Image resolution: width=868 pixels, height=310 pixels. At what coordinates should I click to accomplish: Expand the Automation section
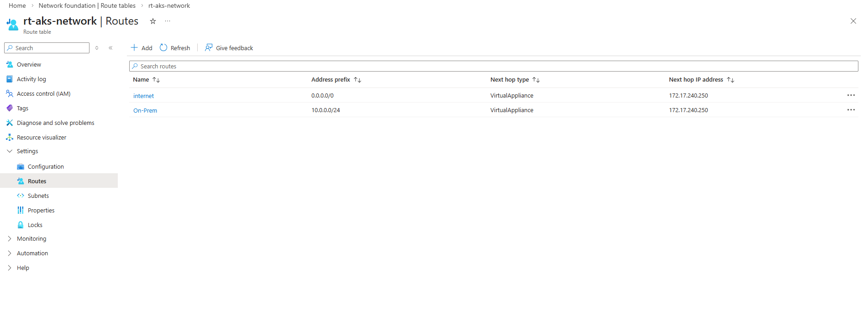pos(10,253)
